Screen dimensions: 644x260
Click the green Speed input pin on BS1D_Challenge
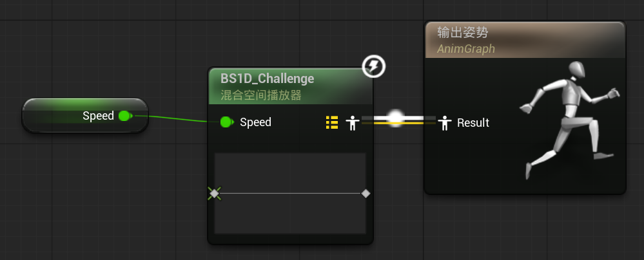tap(226, 122)
